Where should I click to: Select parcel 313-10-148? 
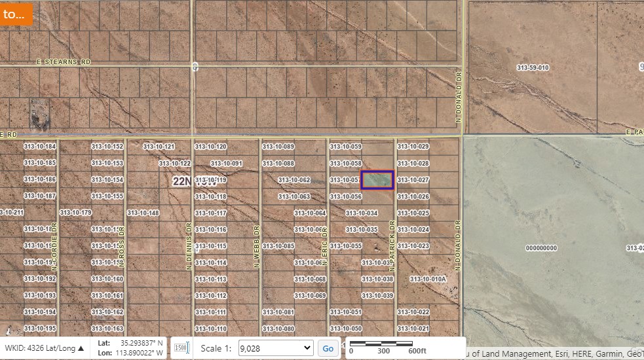click(x=143, y=213)
